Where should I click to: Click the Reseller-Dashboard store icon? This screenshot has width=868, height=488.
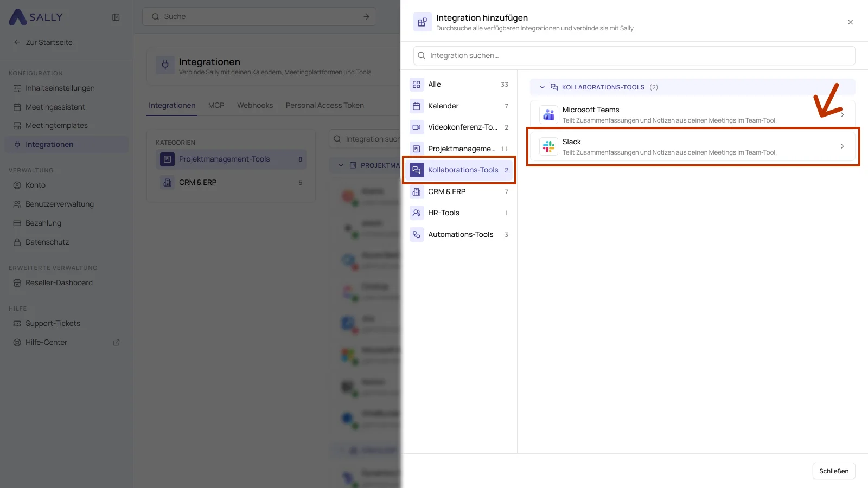(x=17, y=283)
